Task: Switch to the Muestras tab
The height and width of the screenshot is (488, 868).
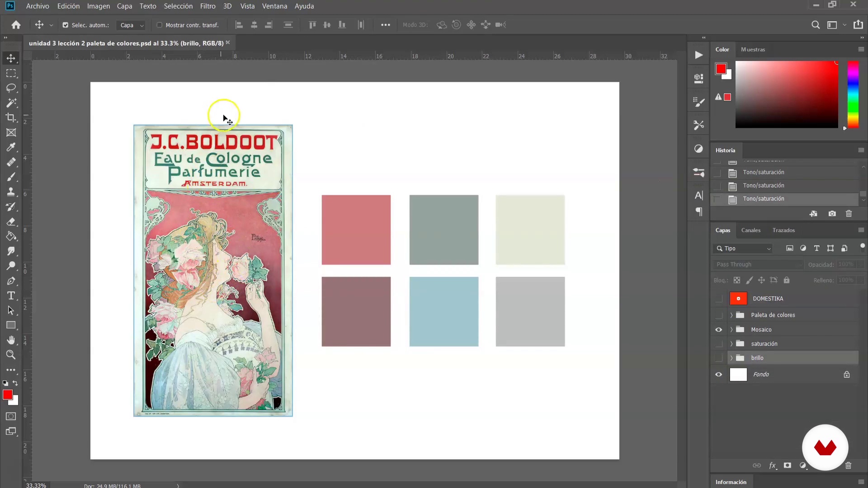Action: click(753, 49)
